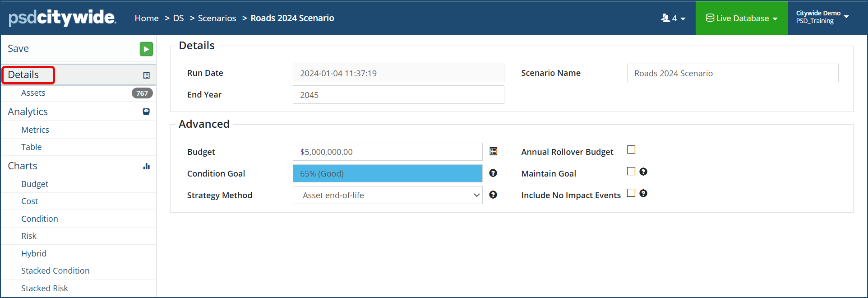
Task: Open Stacked Condition chart in sidebar
Action: tap(55, 271)
